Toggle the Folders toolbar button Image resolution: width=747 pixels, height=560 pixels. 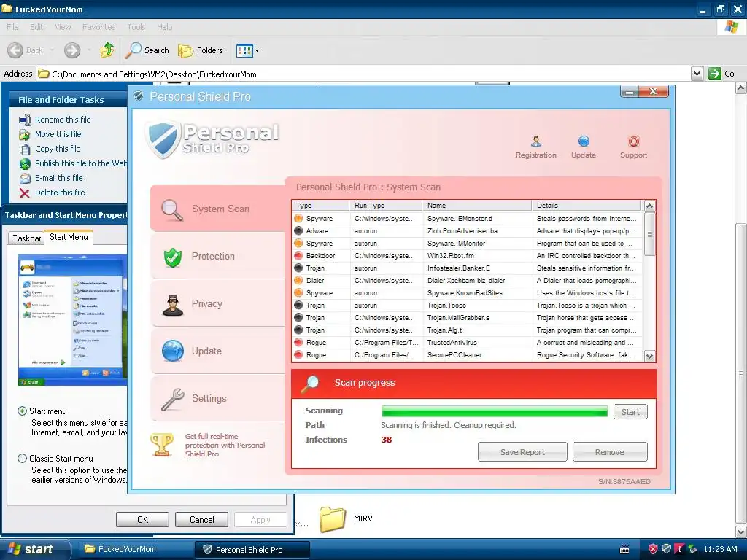point(200,50)
